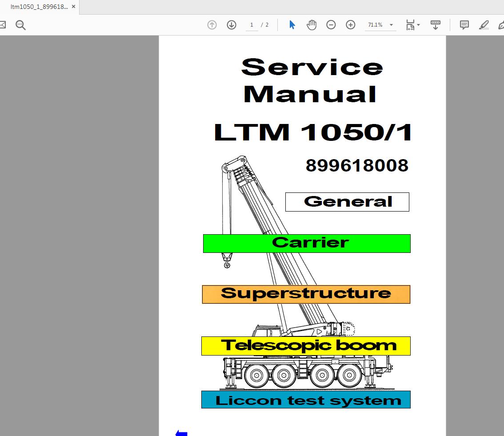Click the page number input field
The height and width of the screenshot is (436, 504).
[x=252, y=25]
